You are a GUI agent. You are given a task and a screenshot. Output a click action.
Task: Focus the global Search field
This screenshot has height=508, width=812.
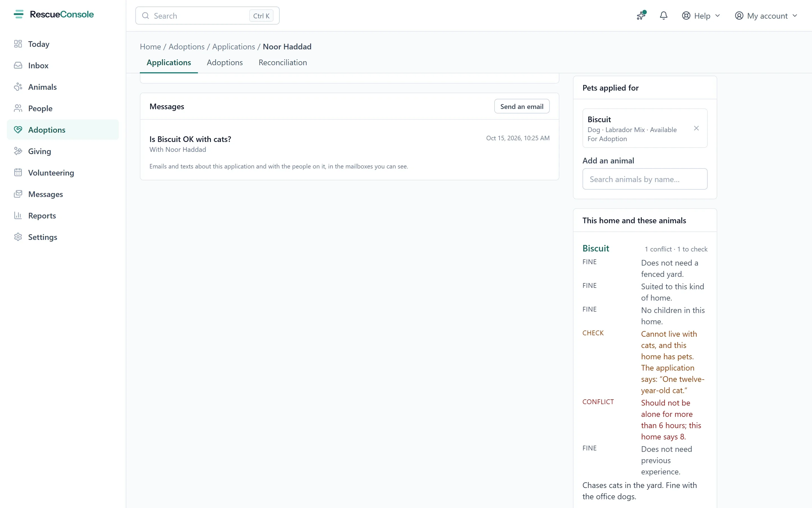207,16
